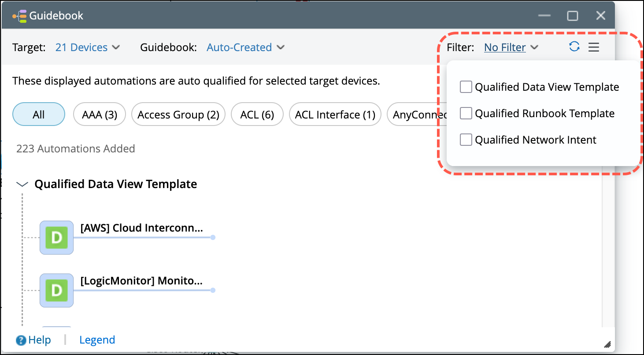This screenshot has height=355, width=644.
Task: Tick the Qualified Network Intent checkbox
Action: point(466,140)
